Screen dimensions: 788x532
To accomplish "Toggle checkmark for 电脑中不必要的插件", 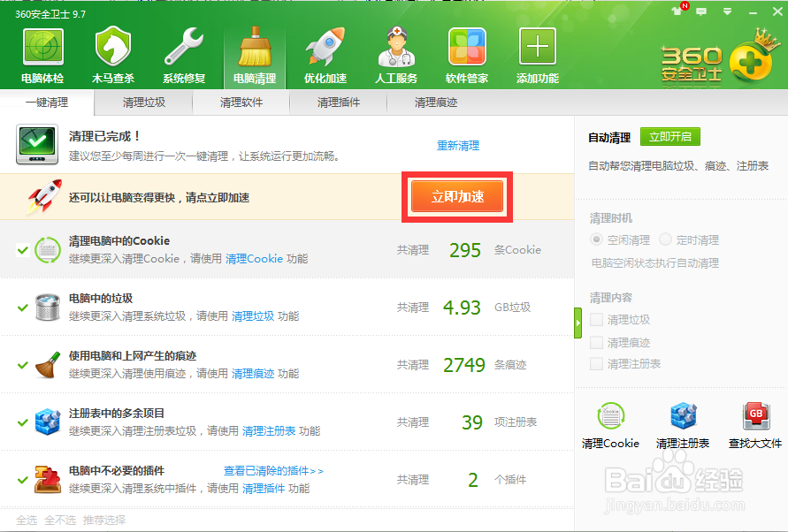I will click(x=23, y=480).
